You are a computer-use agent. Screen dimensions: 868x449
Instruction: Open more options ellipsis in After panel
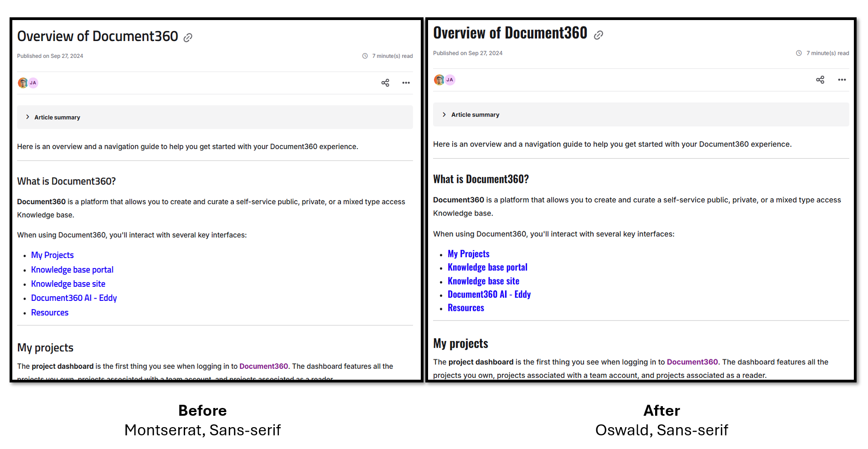(x=842, y=80)
